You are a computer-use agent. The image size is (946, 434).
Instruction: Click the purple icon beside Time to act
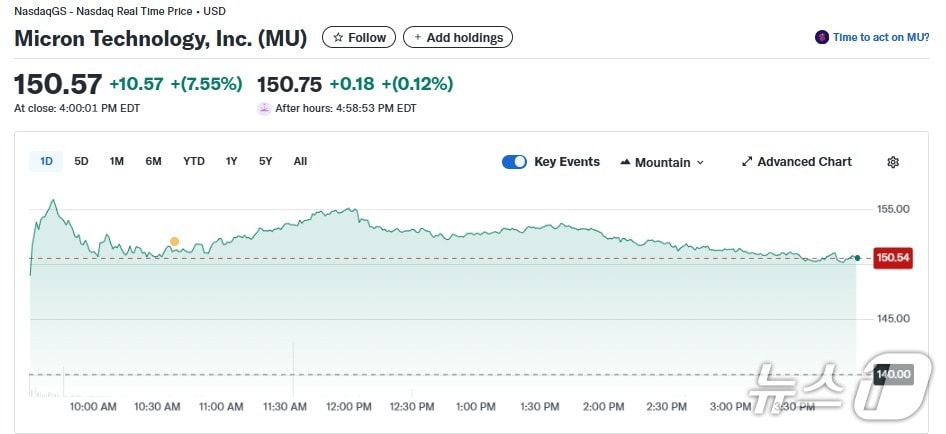pos(822,38)
